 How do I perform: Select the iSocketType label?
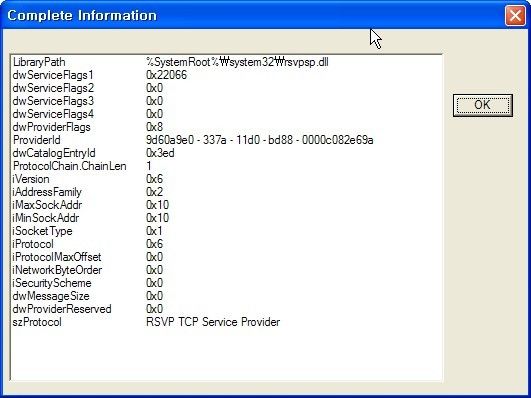click(42, 231)
